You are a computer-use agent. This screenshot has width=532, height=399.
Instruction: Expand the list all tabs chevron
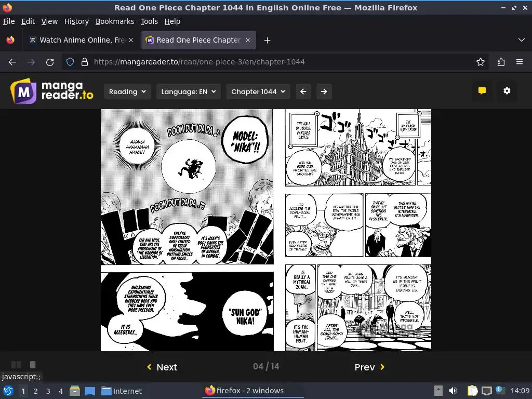pyautogui.click(x=522, y=40)
